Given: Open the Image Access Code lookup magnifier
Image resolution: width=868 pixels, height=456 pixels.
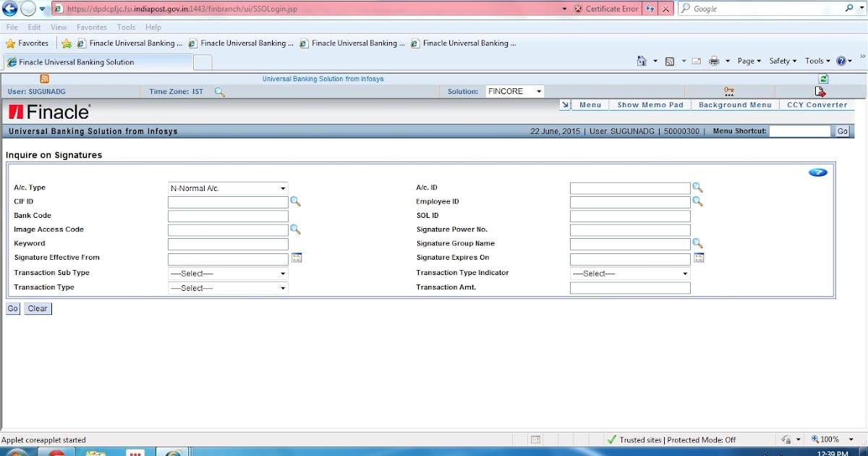Looking at the screenshot, I should tap(295, 229).
